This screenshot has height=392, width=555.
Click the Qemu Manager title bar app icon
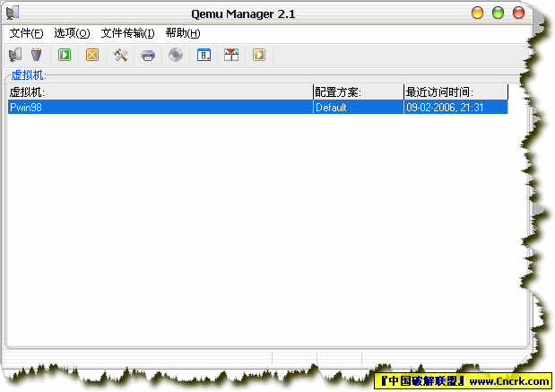tap(13, 13)
